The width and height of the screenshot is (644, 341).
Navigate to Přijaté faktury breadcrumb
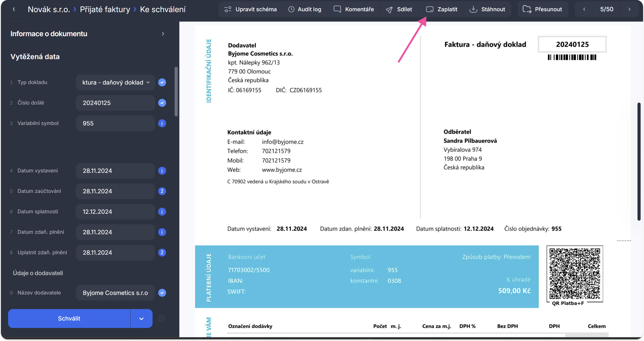[x=105, y=9]
